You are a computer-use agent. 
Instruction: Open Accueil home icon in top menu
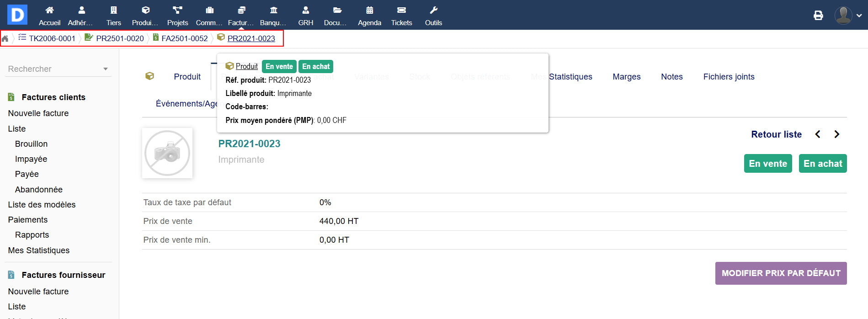49,11
